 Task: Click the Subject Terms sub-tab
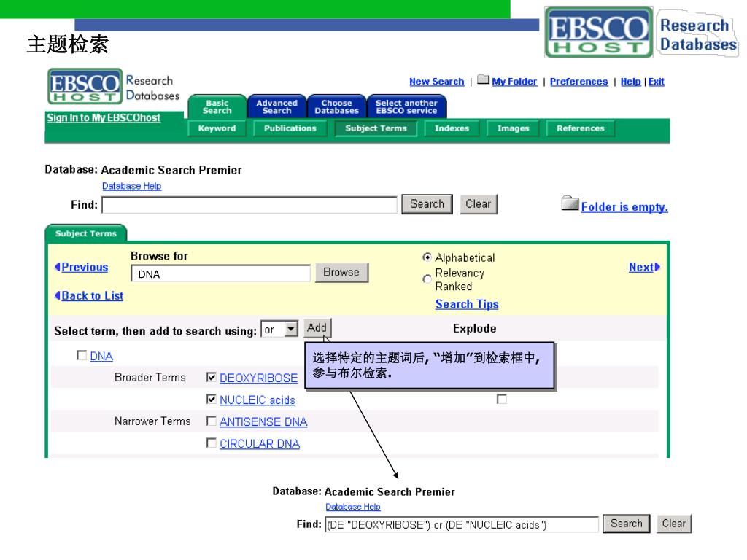tap(376, 128)
